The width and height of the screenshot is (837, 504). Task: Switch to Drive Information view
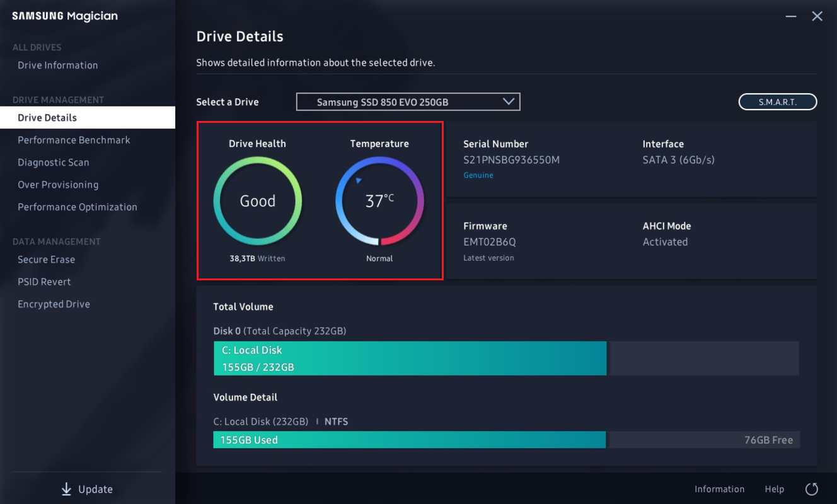click(x=57, y=65)
